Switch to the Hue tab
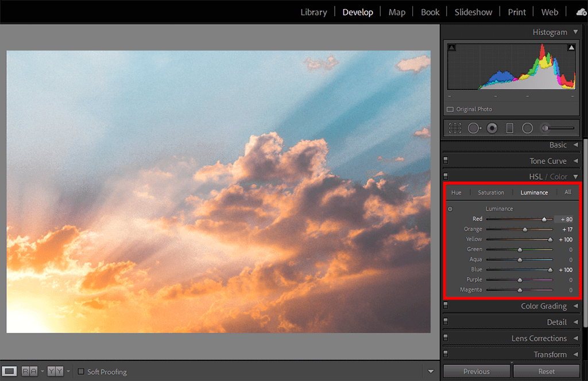This screenshot has height=381, width=588. tap(457, 193)
